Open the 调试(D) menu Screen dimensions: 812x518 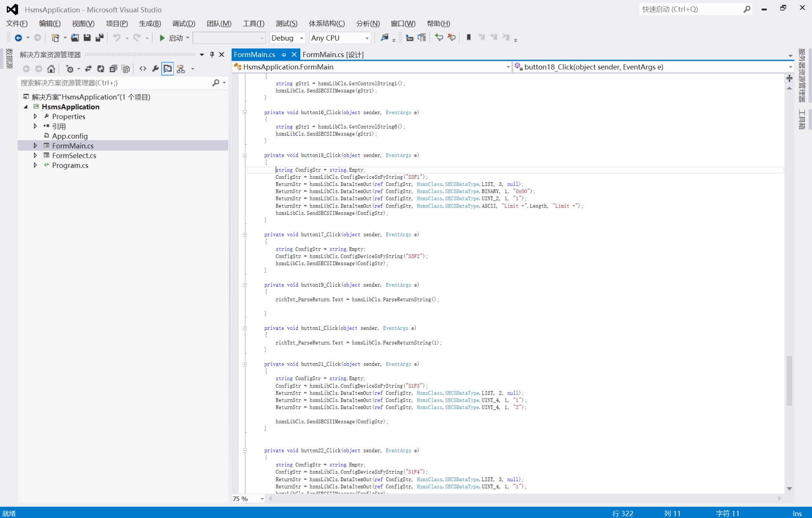[x=184, y=23]
